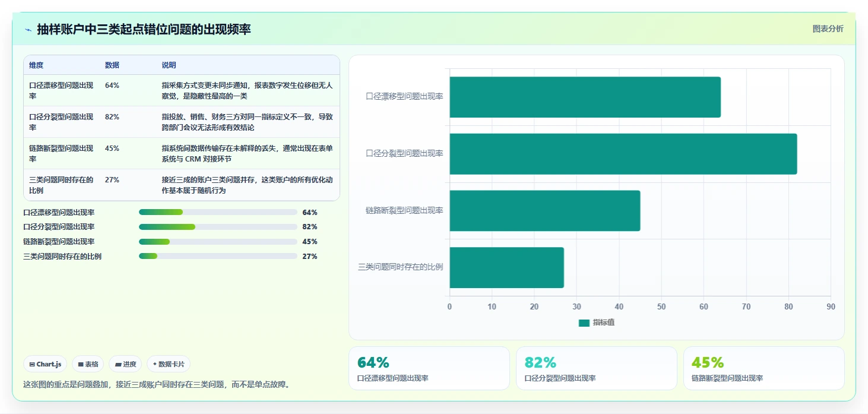Click the footer note starting 这张图的重点是问题叠加
The image size is (868, 414).
click(157, 384)
